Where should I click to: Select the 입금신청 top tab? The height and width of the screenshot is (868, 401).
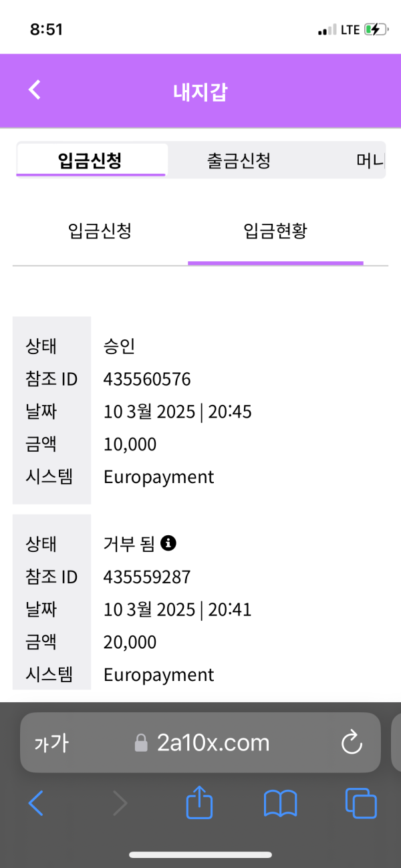pos(91,160)
